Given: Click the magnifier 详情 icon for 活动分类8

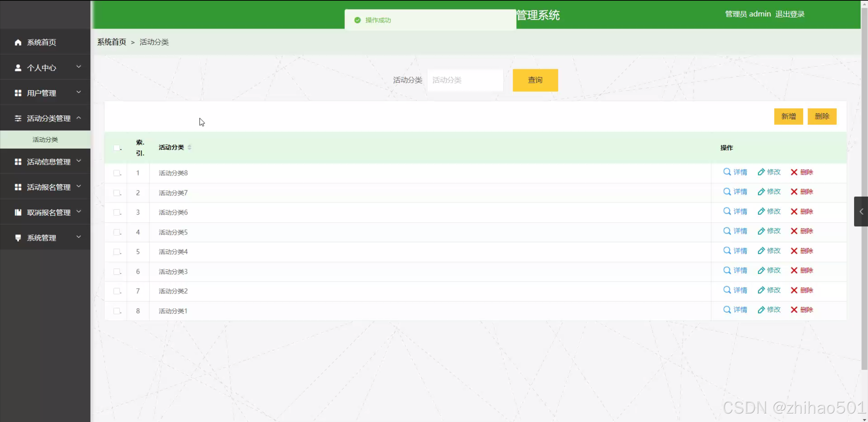Looking at the screenshot, I should coord(727,172).
